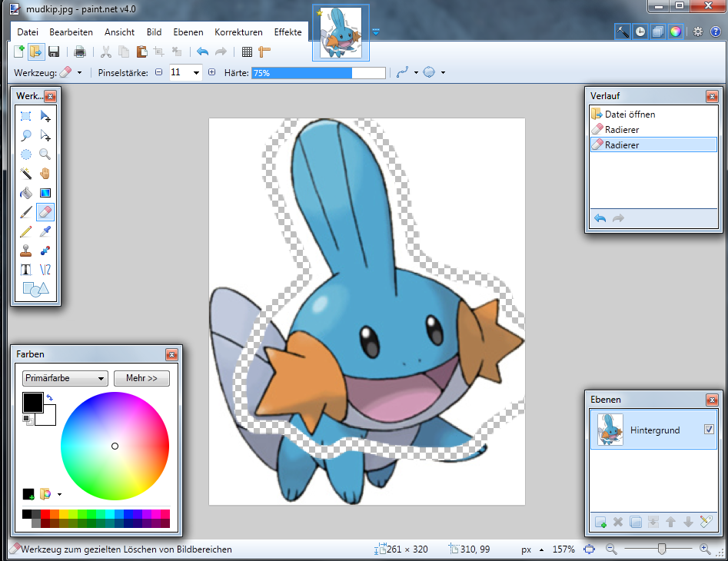Open the units dropdown next to px
Screen dimensions: 728x561
tap(541, 549)
